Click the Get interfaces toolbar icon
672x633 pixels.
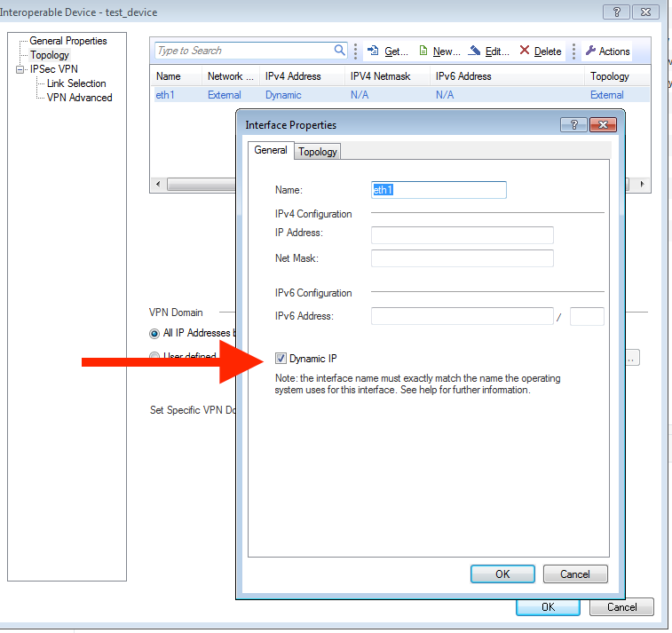373,51
